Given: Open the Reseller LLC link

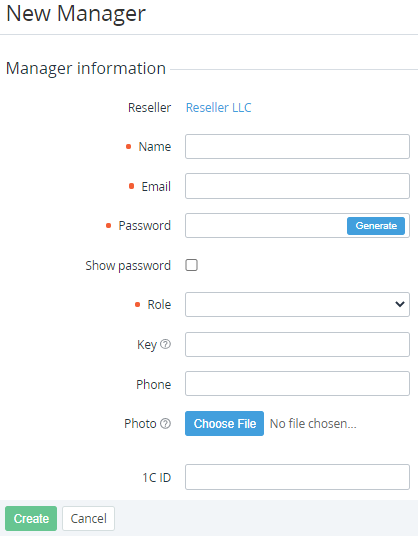Looking at the screenshot, I should (x=219, y=108).
